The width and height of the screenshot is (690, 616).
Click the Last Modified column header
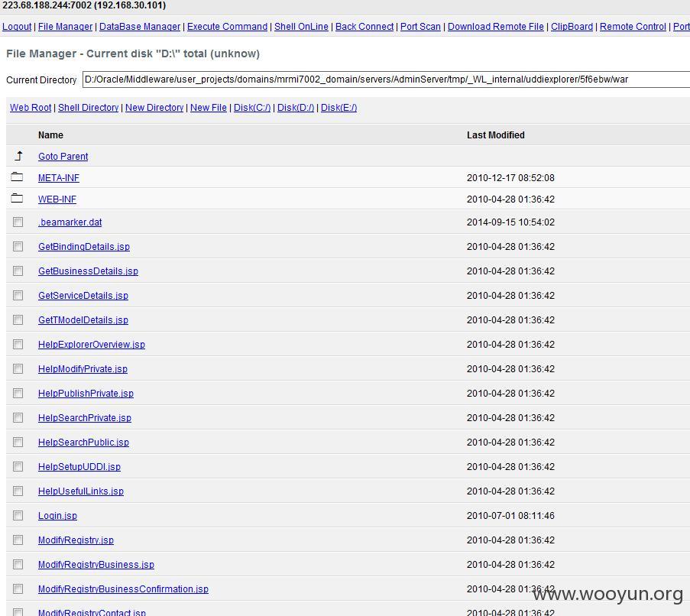(495, 135)
